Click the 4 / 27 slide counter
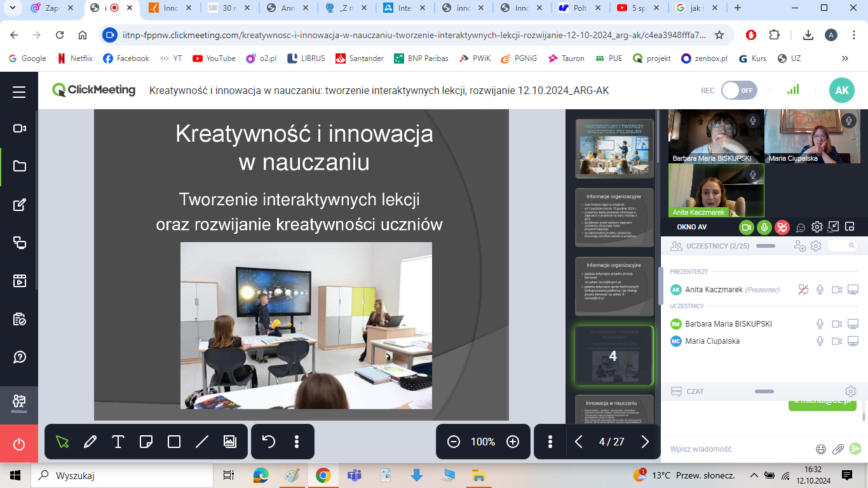868x488 pixels. coord(611,442)
